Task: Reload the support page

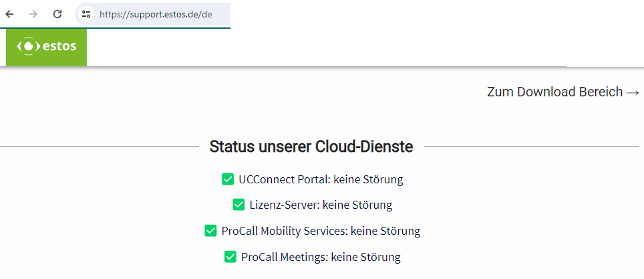Action: pyautogui.click(x=57, y=13)
